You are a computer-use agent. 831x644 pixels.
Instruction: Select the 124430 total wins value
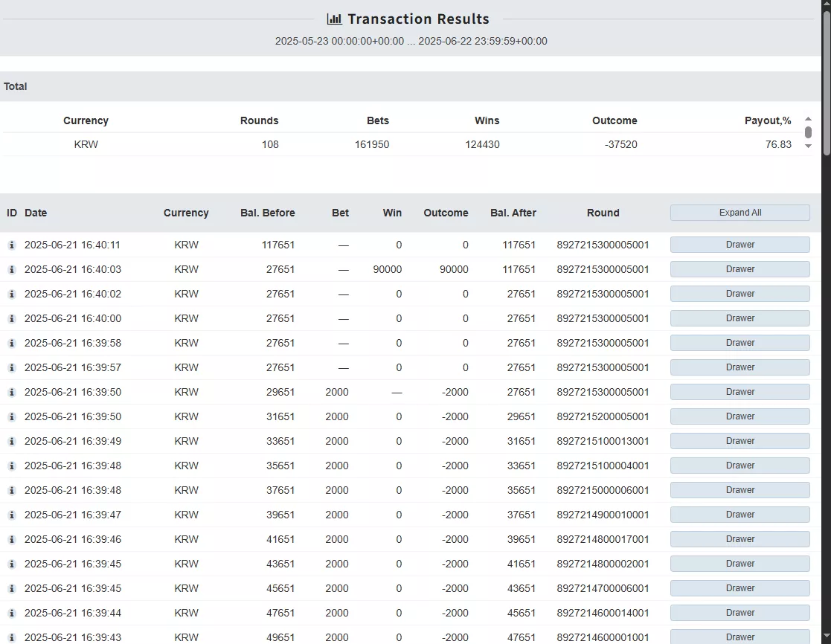482,144
